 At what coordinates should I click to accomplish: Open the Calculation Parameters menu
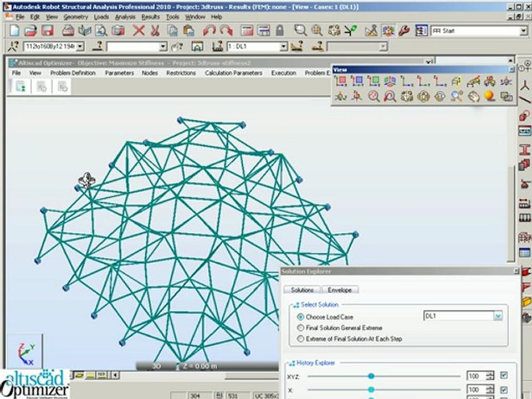[x=233, y=73]
